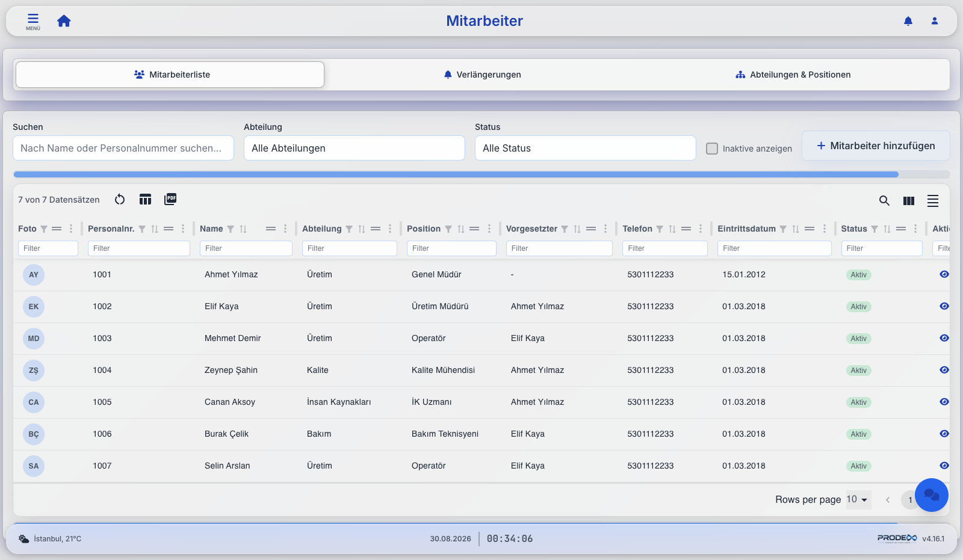This screenshot has height=560, width=963.
Task: Open the Abteilung column options menu
Action: 390,229
